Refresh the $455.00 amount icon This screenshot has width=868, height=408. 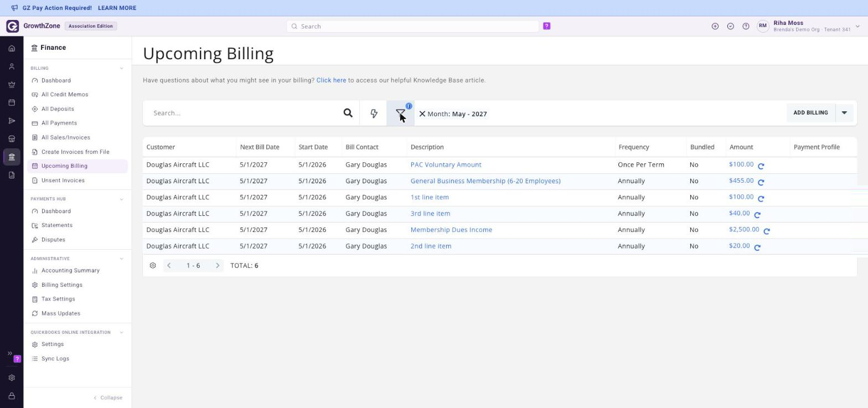pos(761,182)
